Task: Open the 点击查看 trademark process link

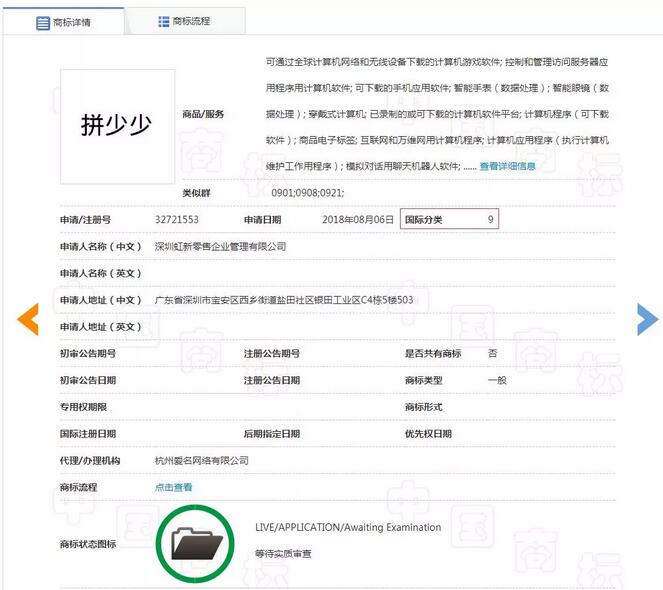Action: click(x=173, y=487)
